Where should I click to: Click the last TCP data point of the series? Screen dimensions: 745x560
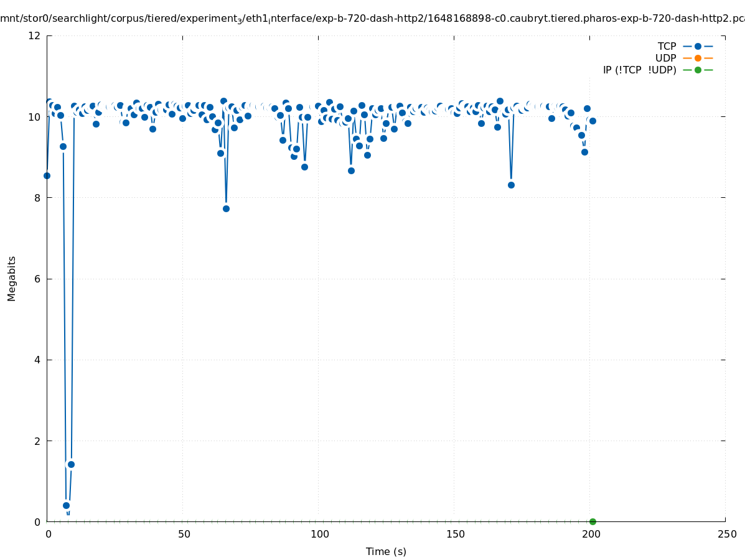[x=593, y=121]
